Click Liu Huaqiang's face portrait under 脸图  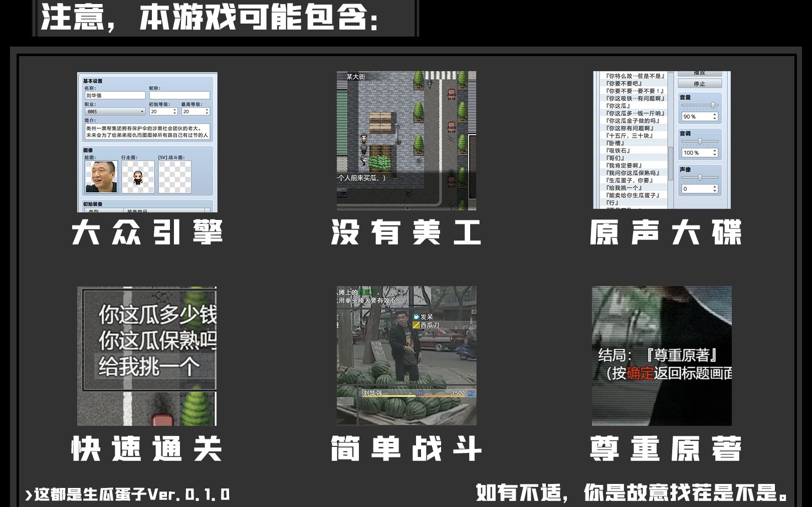[102, 177]
